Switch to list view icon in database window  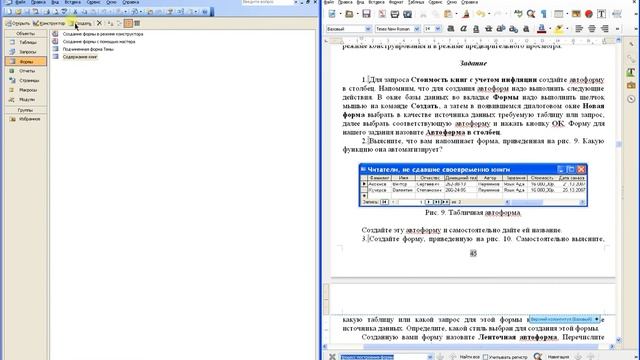[x=128, y=23]
